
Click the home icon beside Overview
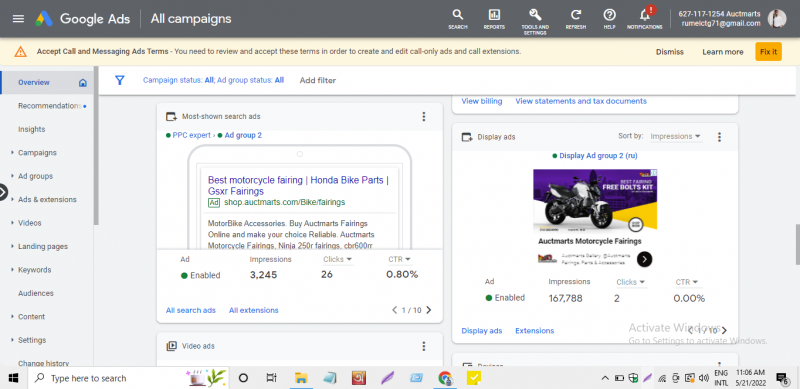[83, 83]
